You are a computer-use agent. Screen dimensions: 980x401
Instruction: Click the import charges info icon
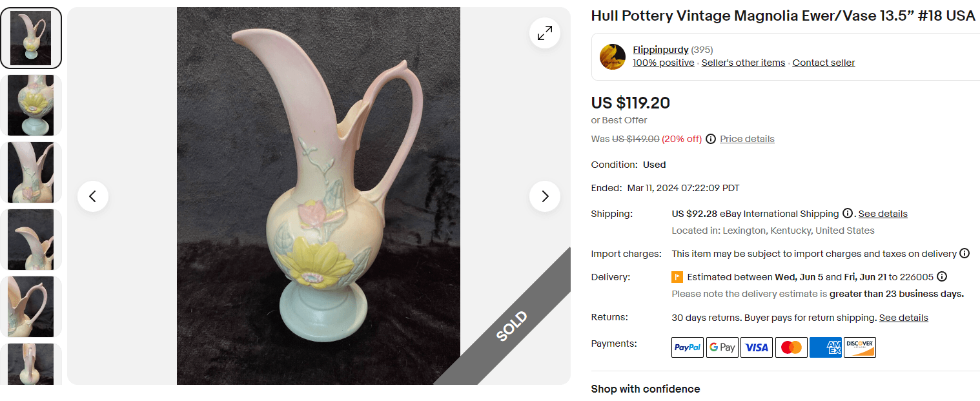click(965, 253)
